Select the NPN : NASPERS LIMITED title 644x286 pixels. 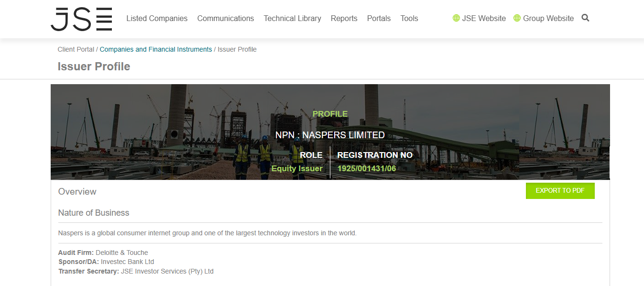tap(330, 135)
